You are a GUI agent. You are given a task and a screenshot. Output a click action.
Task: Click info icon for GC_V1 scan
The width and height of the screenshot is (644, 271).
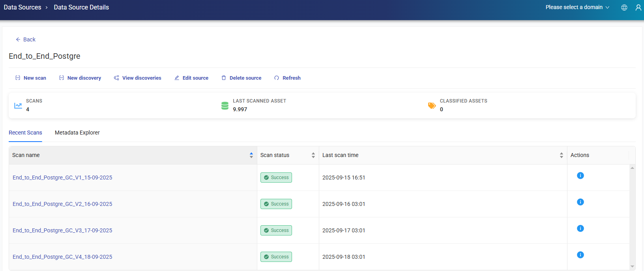coord(580,176)
